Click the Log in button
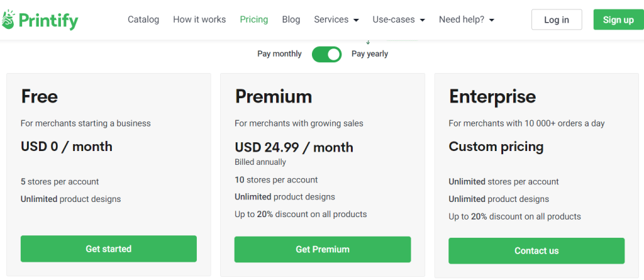This screenshot has height=280, width=644. [557, 20]
